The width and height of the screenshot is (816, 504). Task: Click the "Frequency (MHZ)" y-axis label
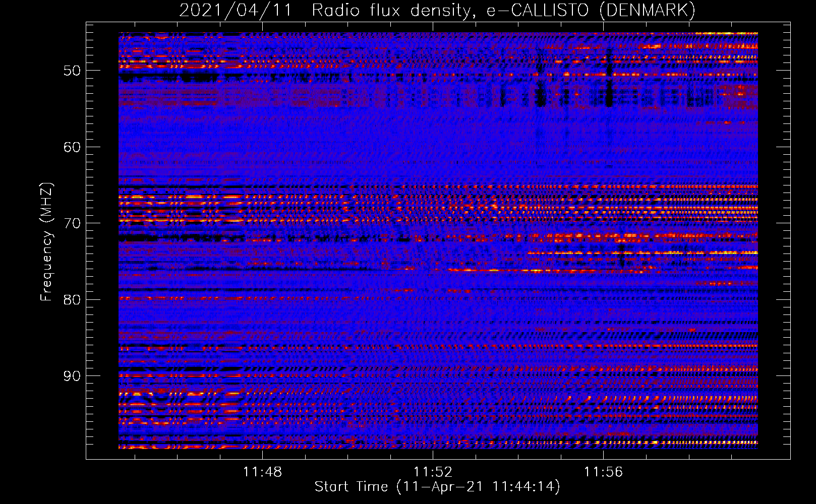point(46,242)
